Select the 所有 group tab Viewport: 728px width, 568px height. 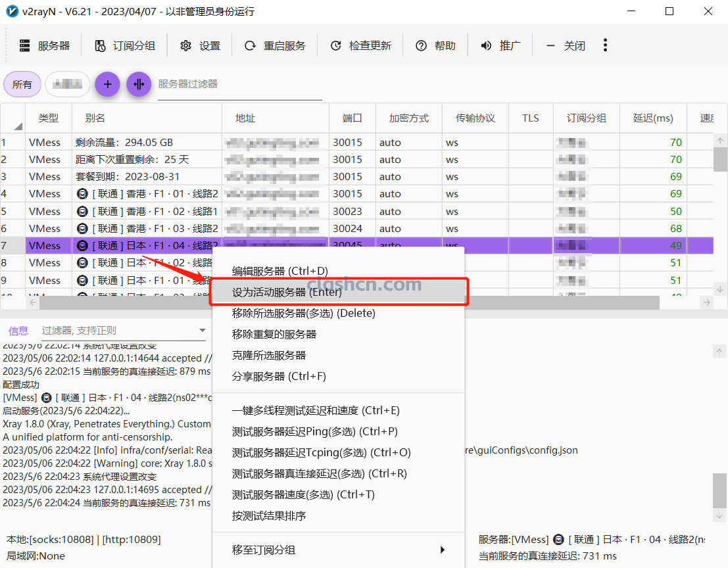coord(22,84)
